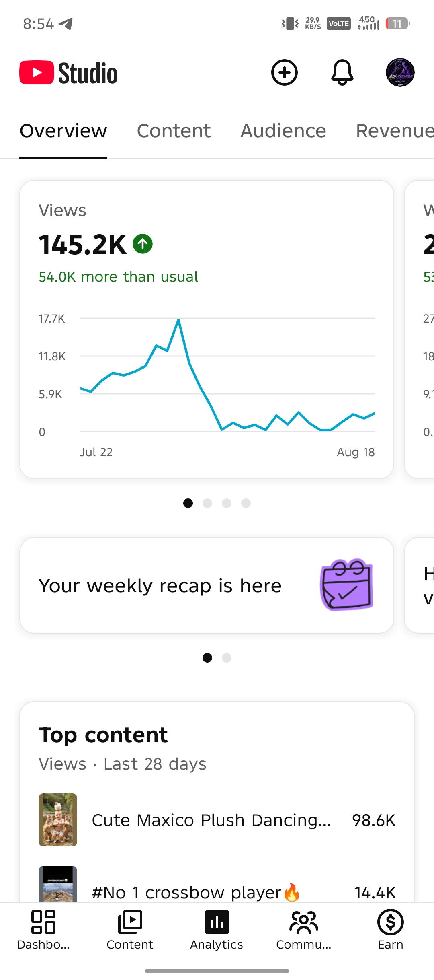Select Analytics in bottom navigation
Screen dimensions: 434x980
(x=217, y=931)
